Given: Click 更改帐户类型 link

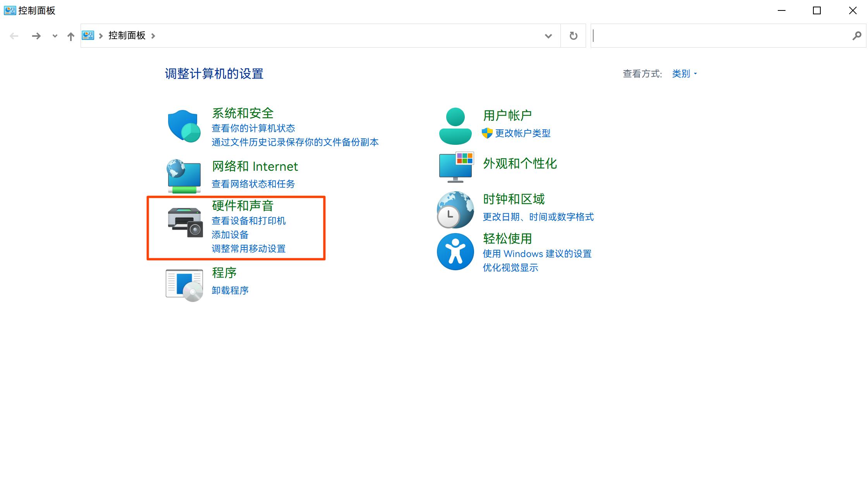Looking at the screenshot, I should (523, 133).
